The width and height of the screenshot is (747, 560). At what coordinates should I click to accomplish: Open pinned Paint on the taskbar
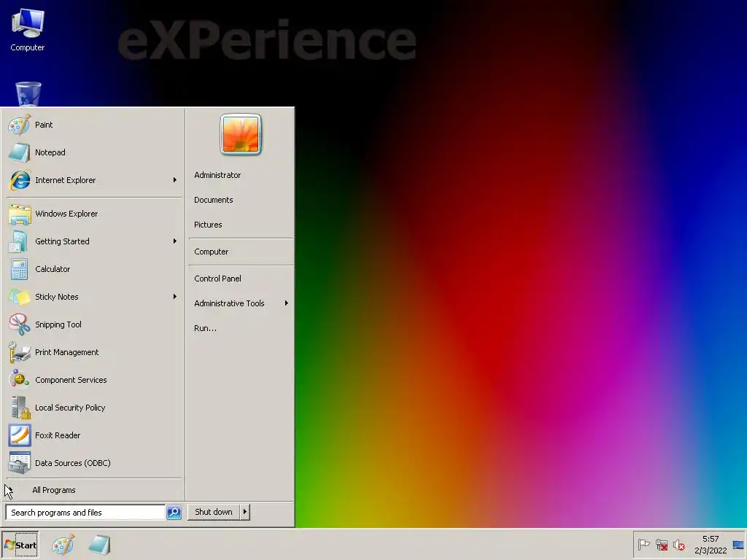click(x=63, y=545)
